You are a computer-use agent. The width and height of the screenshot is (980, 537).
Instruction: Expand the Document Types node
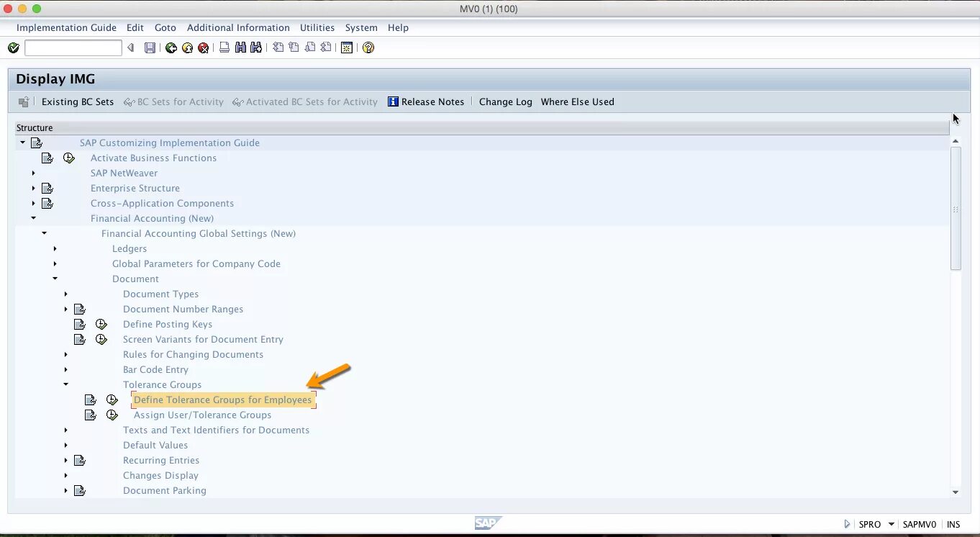[65, 294]
